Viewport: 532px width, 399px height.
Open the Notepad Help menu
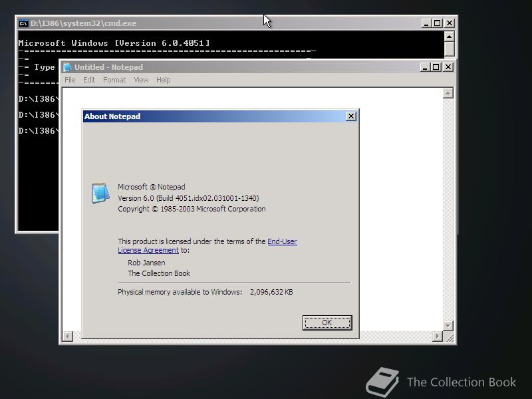pyautogui.click(x=163, y=80)
